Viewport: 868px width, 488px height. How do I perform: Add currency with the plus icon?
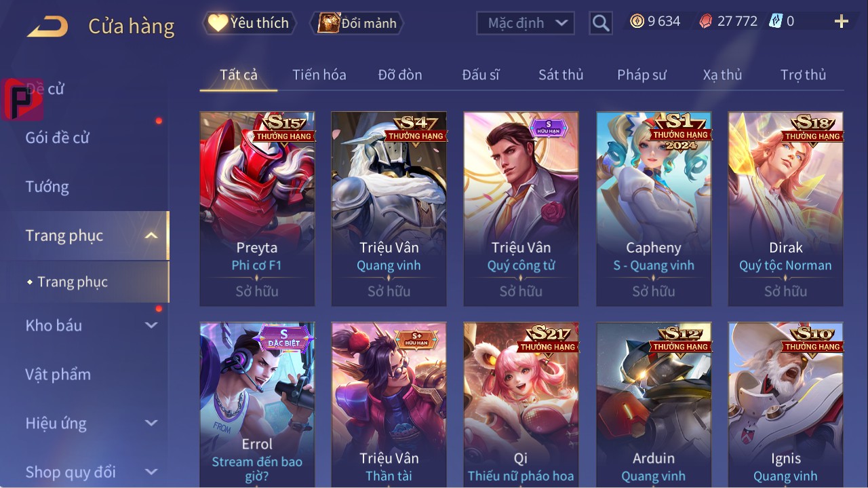[842, 22]
